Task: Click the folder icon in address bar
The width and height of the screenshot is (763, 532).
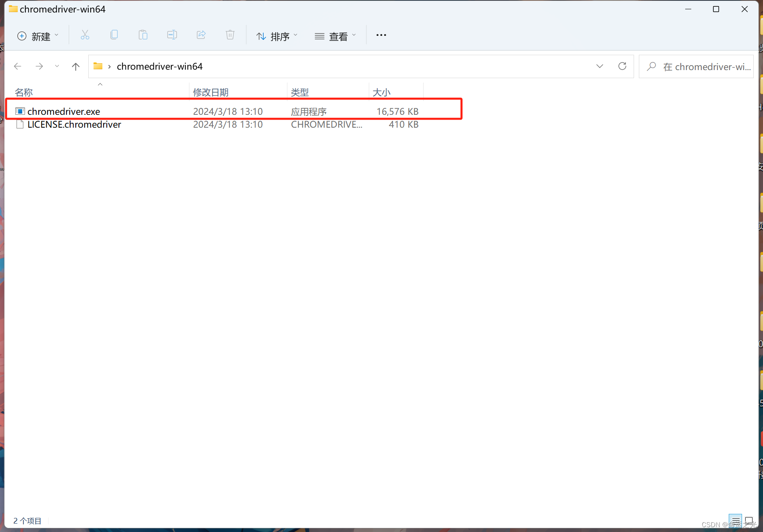Action: click(98, 66)
